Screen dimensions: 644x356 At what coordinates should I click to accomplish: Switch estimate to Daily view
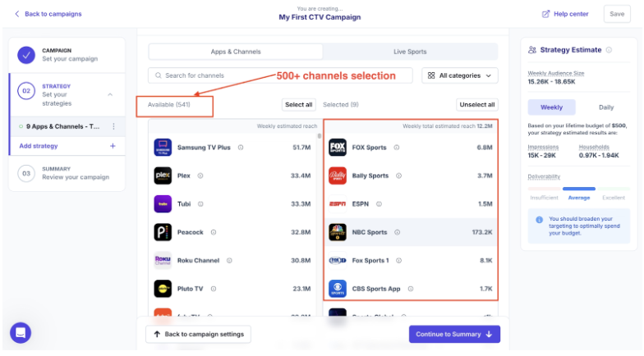tap(606, 107)
